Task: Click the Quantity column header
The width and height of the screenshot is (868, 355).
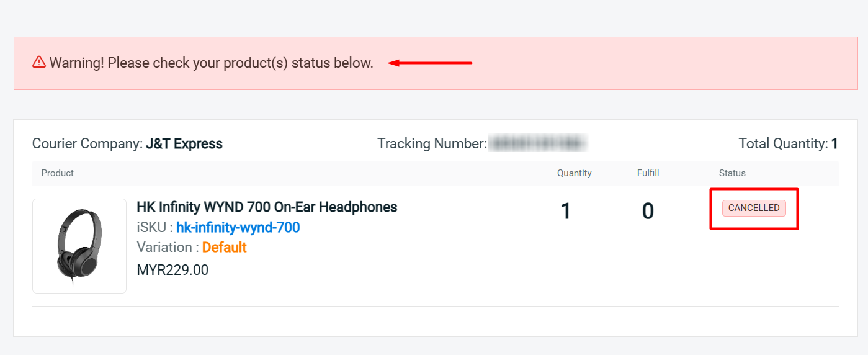Action: click(574, 173)
